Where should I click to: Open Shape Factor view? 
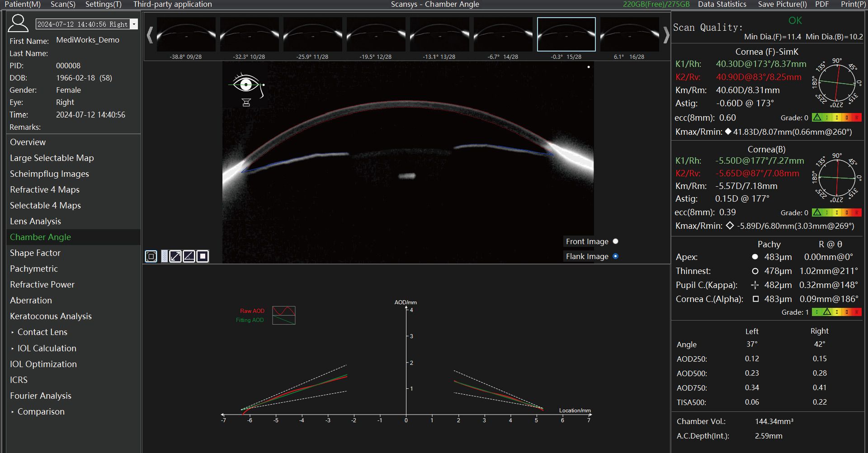(x=73, y=253)
